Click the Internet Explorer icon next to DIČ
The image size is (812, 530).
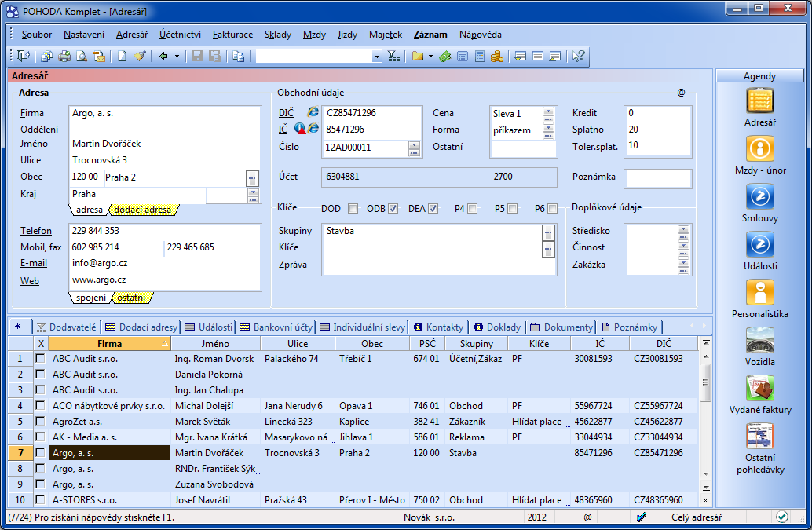[x=313, y=111]
